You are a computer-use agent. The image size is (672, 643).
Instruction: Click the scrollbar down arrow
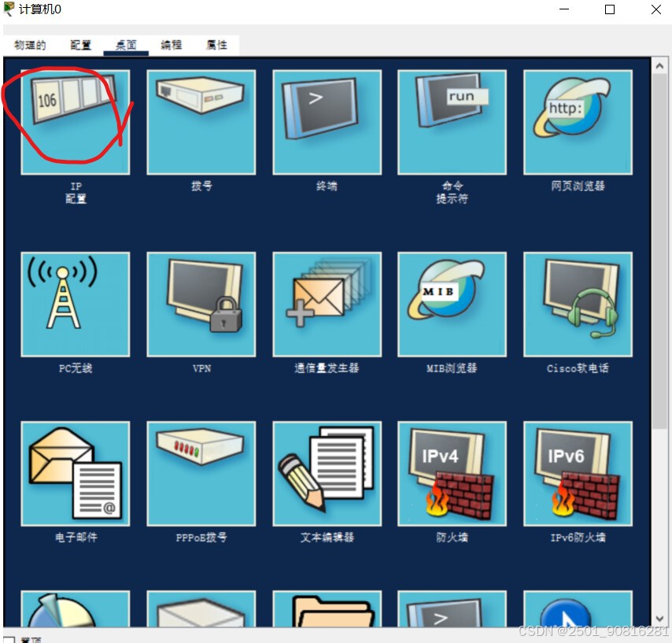(659, 619)
